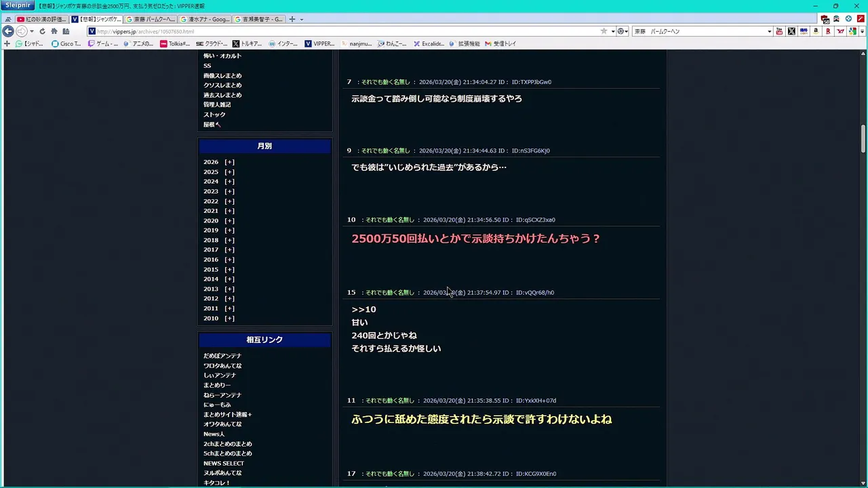This screenshot has width=868, height=488.
Task: Switch to the 清水アナ Google tab
Action: click(205, 19)
